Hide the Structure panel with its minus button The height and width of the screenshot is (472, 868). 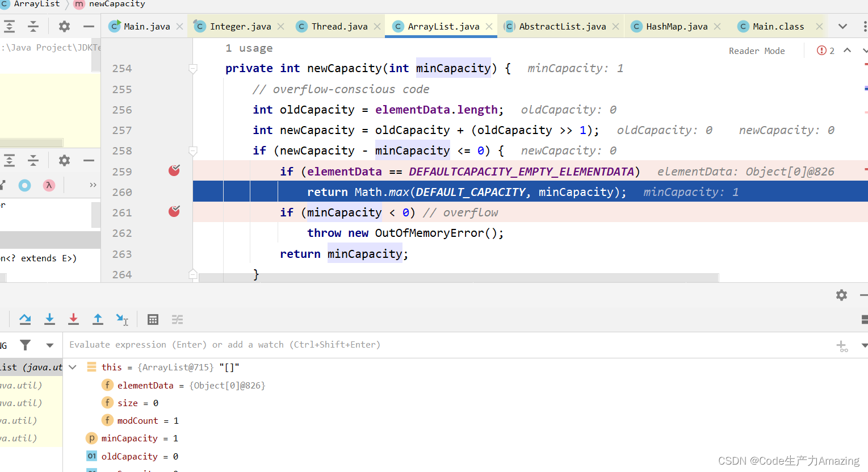89,161
